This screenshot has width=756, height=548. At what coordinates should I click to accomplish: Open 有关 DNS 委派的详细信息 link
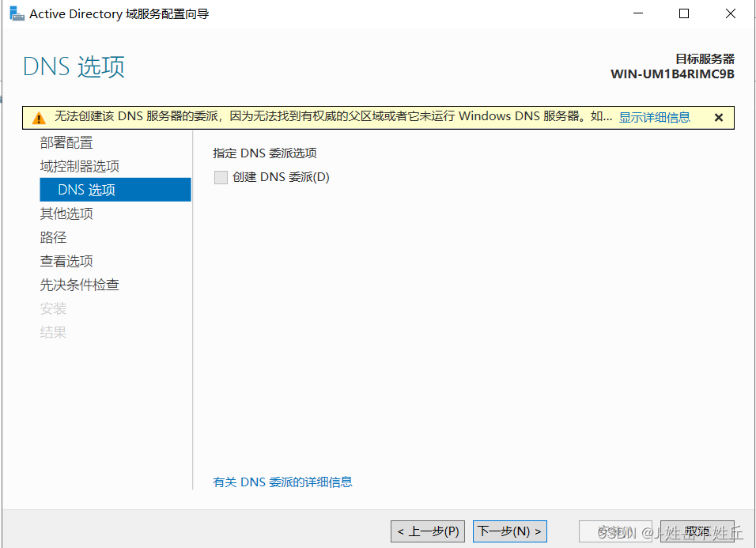coord(282,482)
